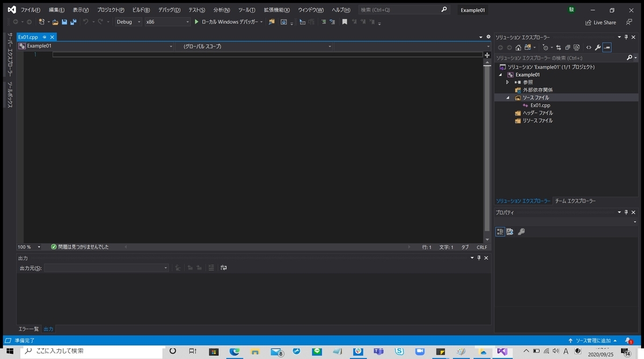Click the Alphabetical sort icon in Properties panel

point(510,232)
